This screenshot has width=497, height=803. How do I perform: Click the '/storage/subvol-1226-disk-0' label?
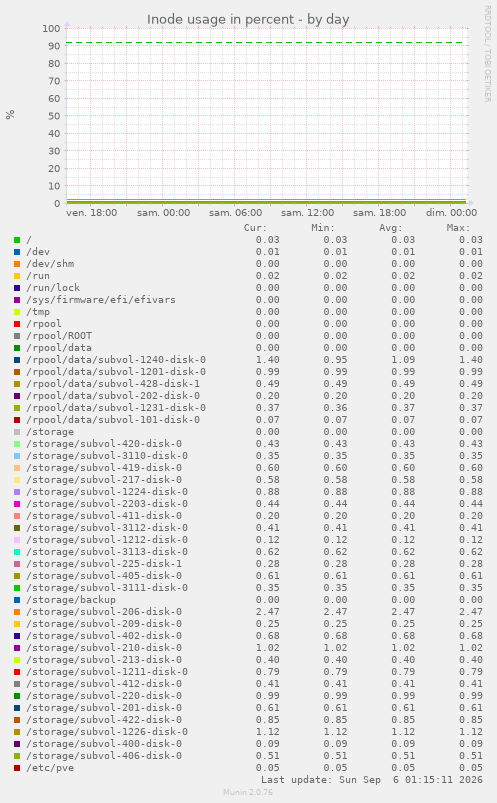[x=107, y=732]
